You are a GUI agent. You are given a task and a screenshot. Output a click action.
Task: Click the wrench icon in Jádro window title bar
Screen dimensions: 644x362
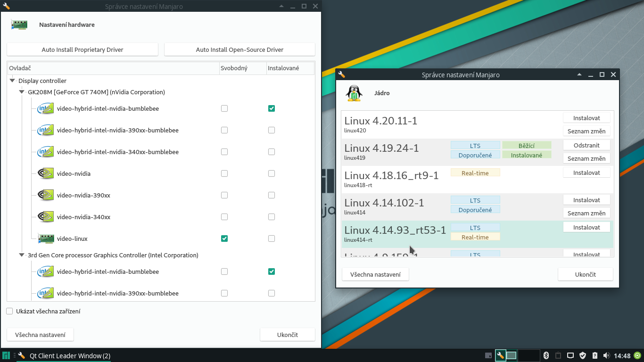342,74
